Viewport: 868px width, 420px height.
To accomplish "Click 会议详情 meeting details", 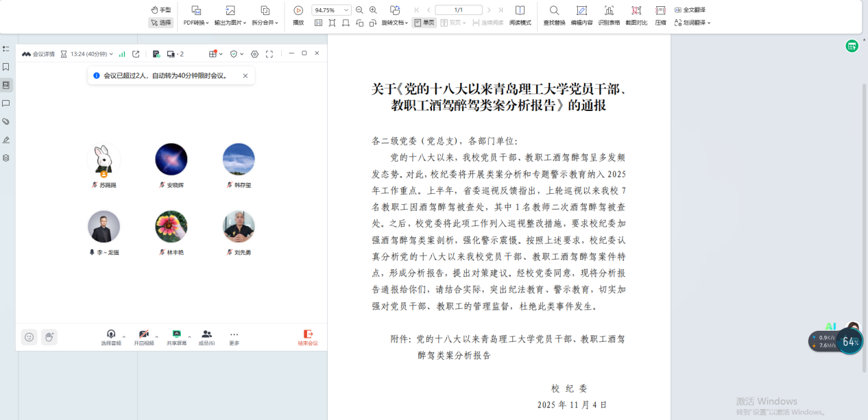I will tap(38, 54).
